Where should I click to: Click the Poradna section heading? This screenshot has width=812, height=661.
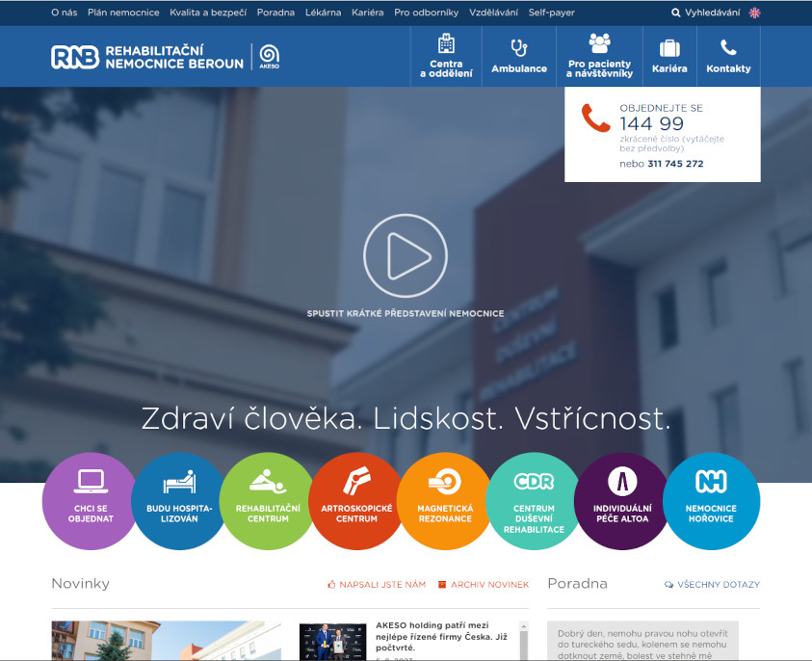[577, 584]
